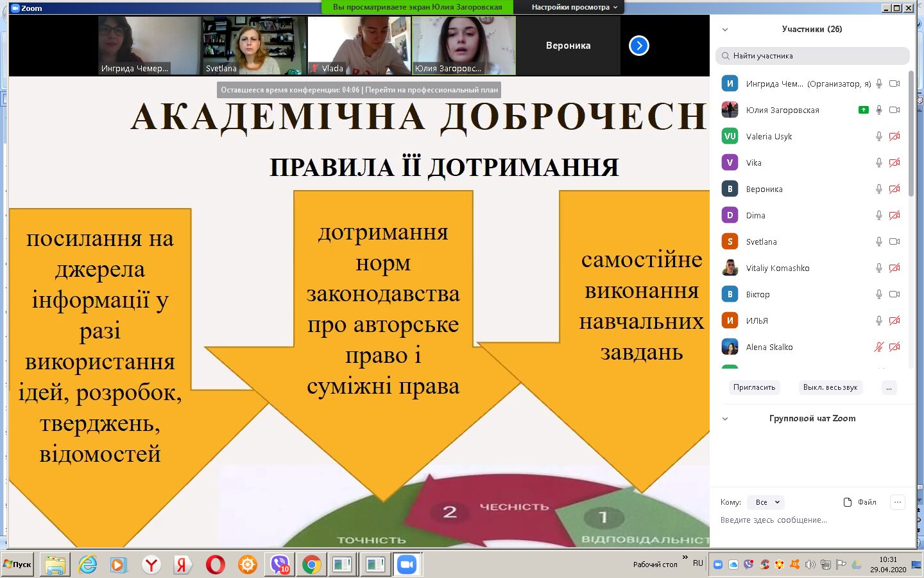Toggle Вероника's camera icon in list
This screenshot has width=924, height=578.
(894, 189)
